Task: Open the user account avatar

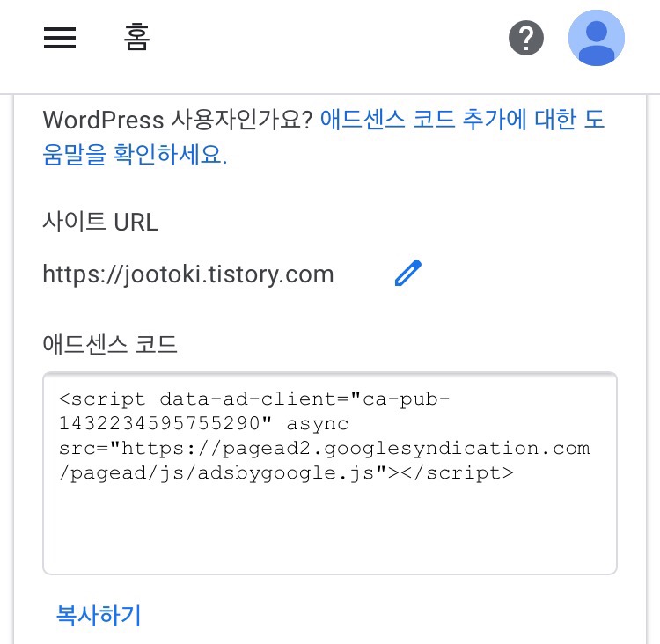Action: (x=597, y=38)
